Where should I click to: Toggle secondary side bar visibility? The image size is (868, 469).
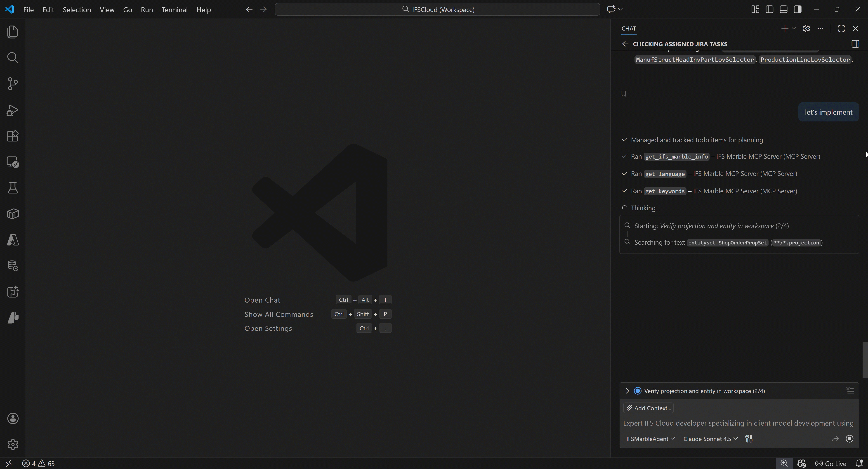coord(797,9)
